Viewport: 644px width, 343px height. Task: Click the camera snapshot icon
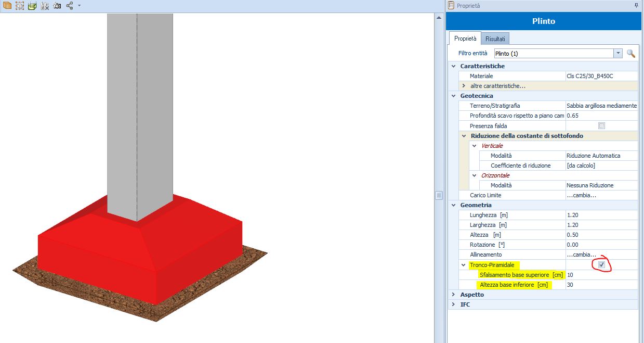coord(57,6)
